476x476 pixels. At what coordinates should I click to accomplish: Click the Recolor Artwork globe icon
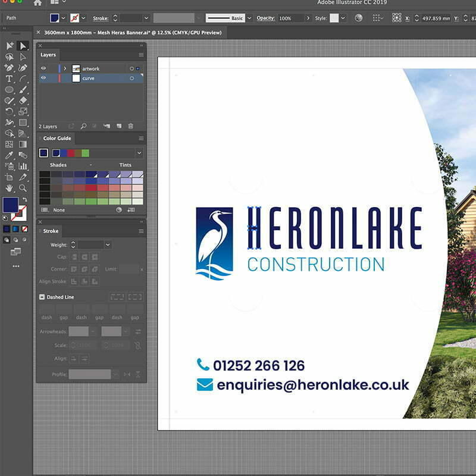pos(359,18)
